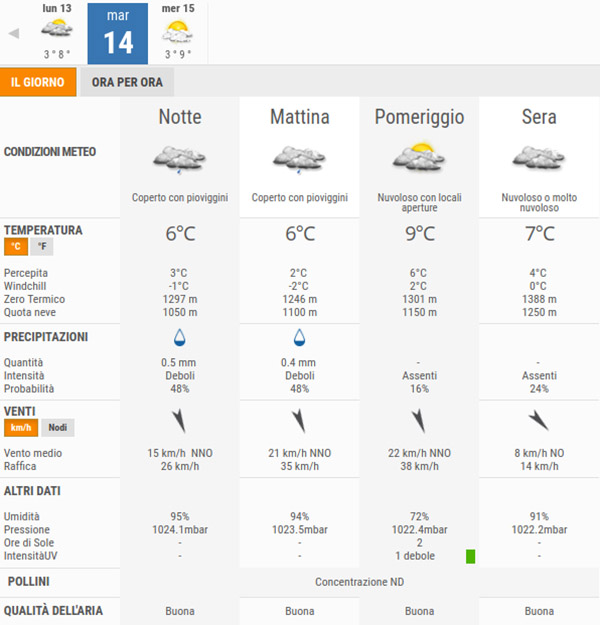Select the °C temperature unit
This screenshot has height=625, width=600.
[16, 246]
